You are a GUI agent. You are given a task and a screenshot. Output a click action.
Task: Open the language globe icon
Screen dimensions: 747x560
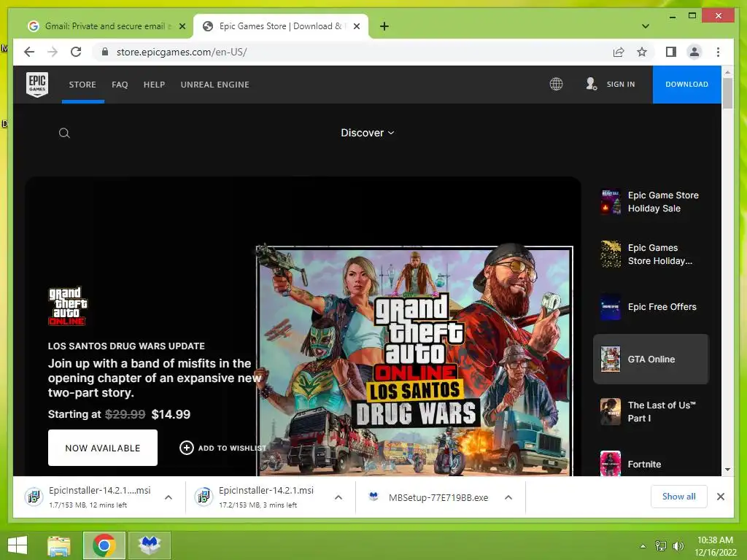556,85
